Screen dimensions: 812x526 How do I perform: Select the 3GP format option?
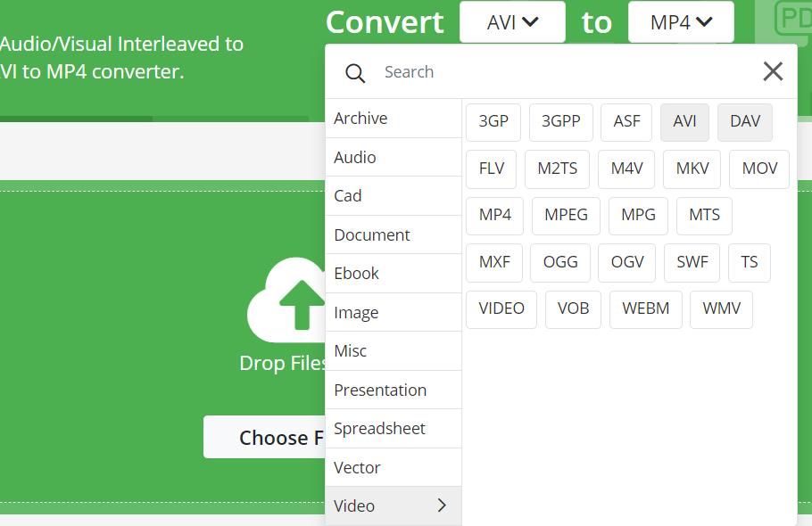493,121
